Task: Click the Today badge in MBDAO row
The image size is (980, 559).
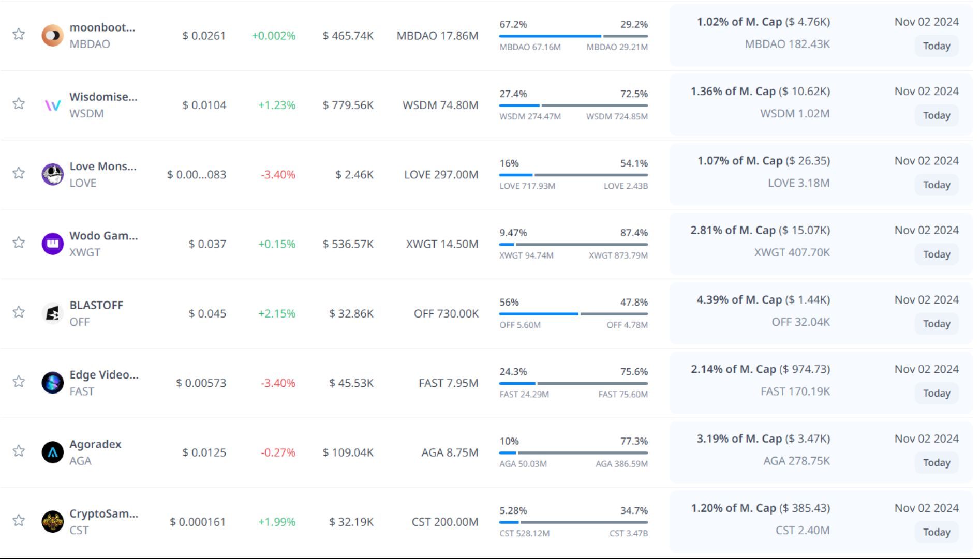Action: click(936, 46)
